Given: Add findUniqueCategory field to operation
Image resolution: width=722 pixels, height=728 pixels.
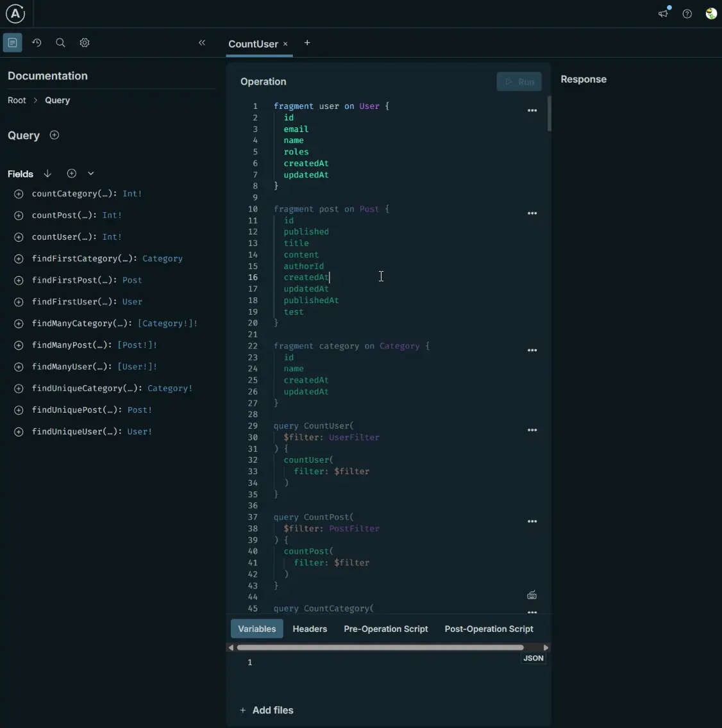Looking at the screenshot, I should pyautogui.click(x=19, y=388).
